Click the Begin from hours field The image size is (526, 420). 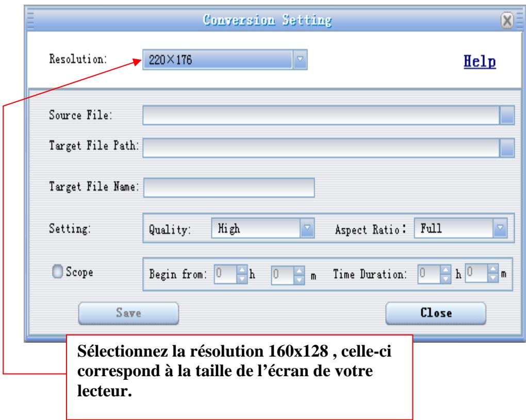[x=225, y=274]
